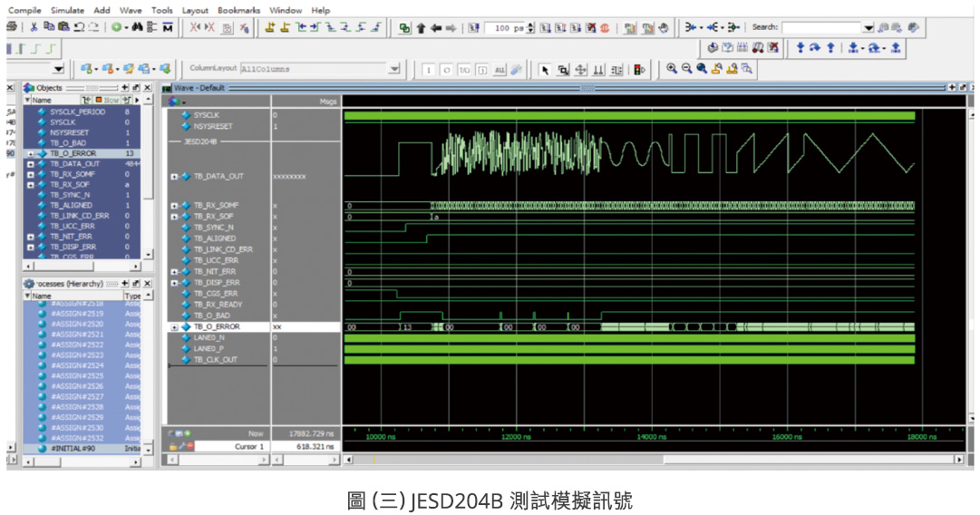Expand TB_DATA_OUT in the wave signal list

pyautogui.click(x=174, y=177)
